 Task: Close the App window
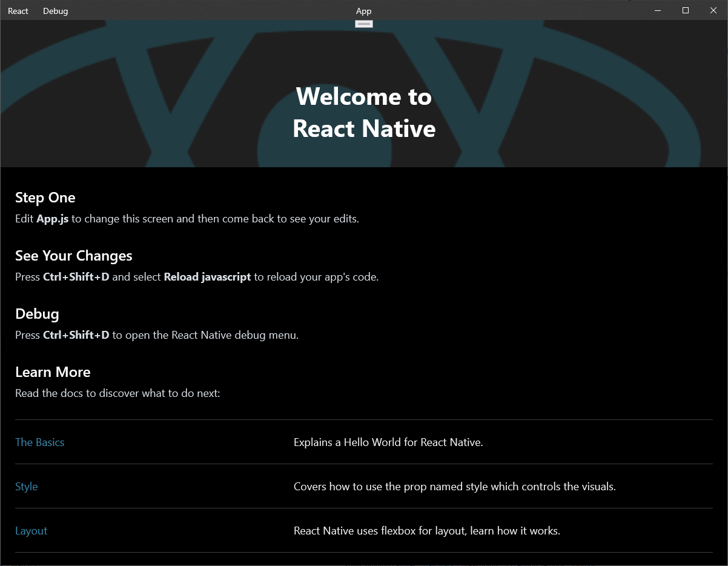(713, 10)
